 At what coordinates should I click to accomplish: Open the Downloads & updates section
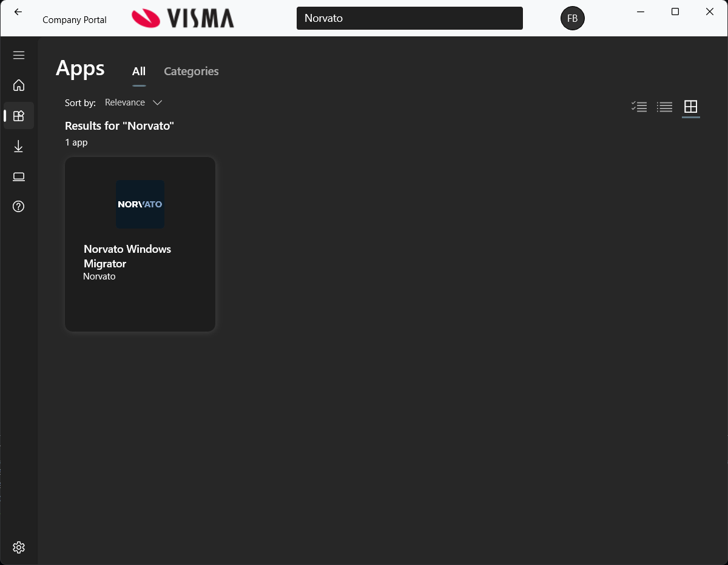click(19, 145)
